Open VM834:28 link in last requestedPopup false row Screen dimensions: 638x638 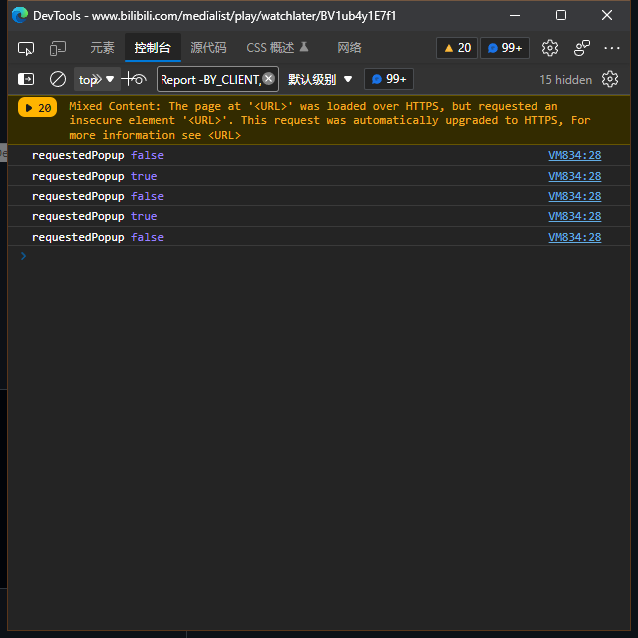click(x=575, y=237)
